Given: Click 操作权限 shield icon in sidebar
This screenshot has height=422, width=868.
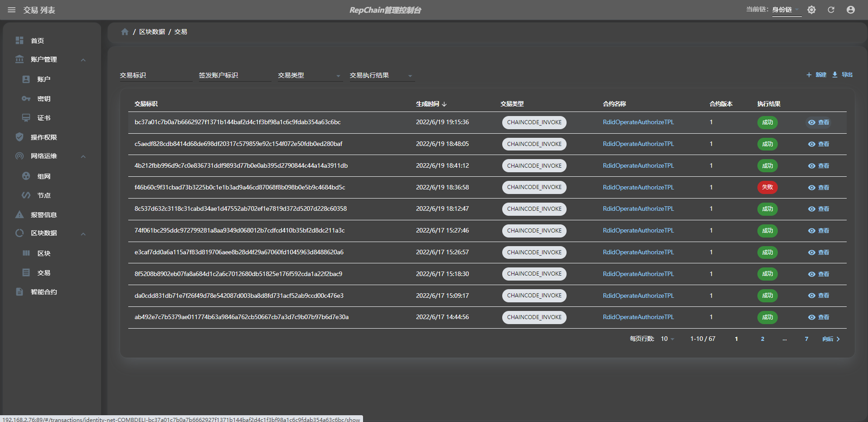Looking at the screenshot, I should click(x=19, y=137).
